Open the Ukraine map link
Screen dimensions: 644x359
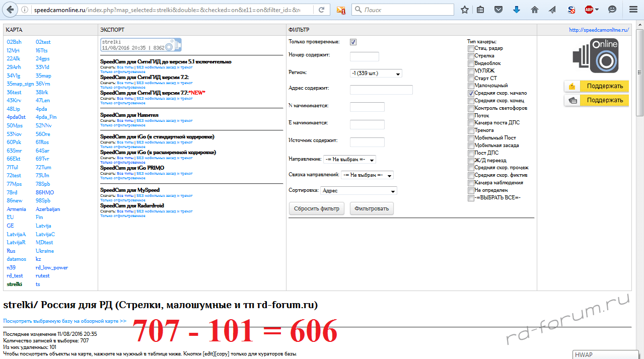coord(45,251)
